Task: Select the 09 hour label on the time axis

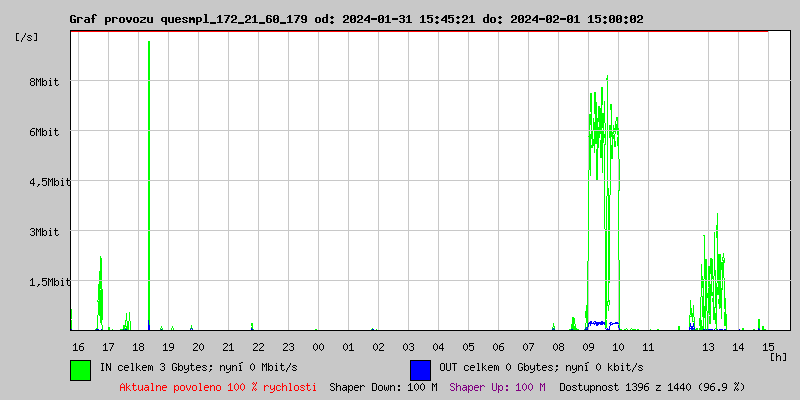Action: [x=588, y=346]
